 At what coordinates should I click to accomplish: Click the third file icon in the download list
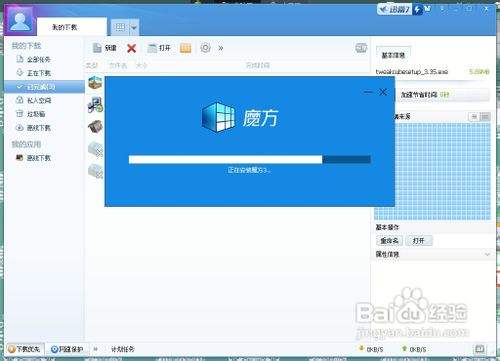point(95,127)
